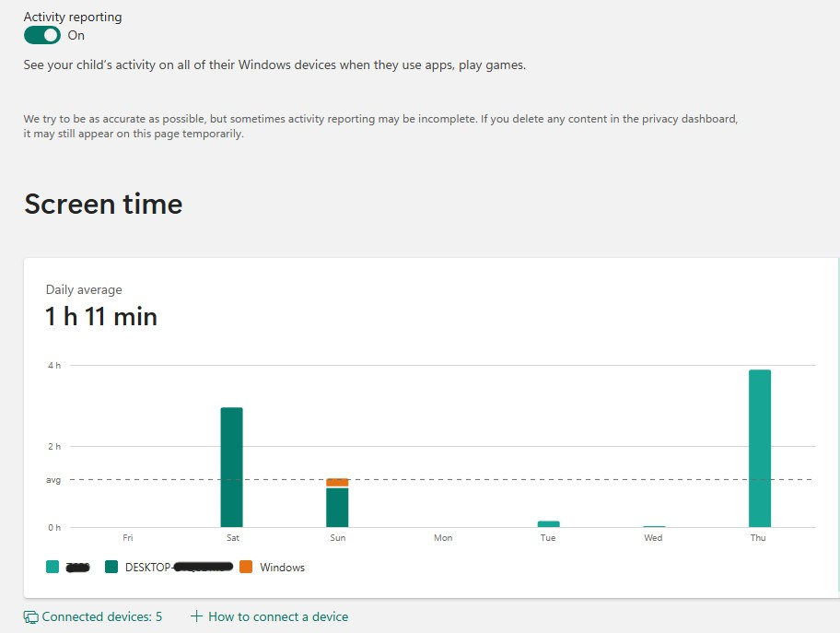840x633 pixels.
Task: Click the plus icon beside How to connect
Action: (196, 616)
